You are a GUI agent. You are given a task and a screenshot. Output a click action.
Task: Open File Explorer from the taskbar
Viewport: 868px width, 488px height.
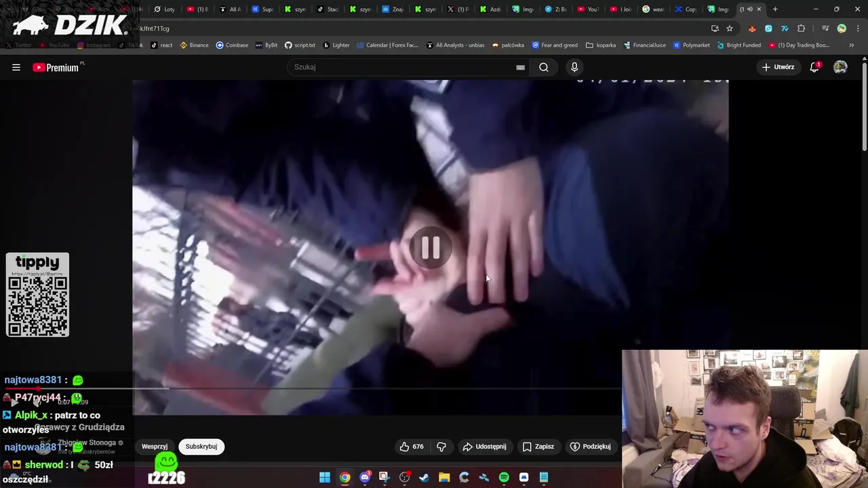pos(444,477)
